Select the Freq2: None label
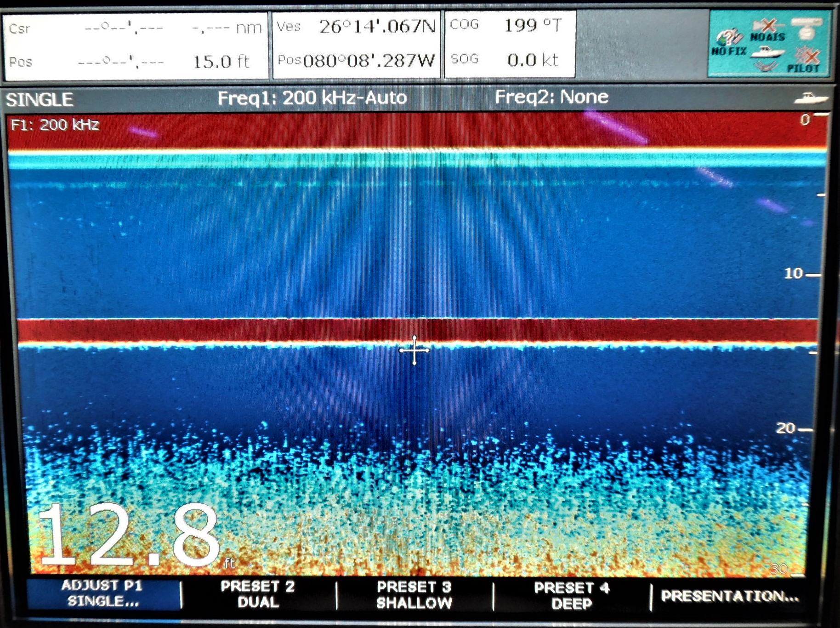This screenshot has height=628, width=840. pos(551,97)
